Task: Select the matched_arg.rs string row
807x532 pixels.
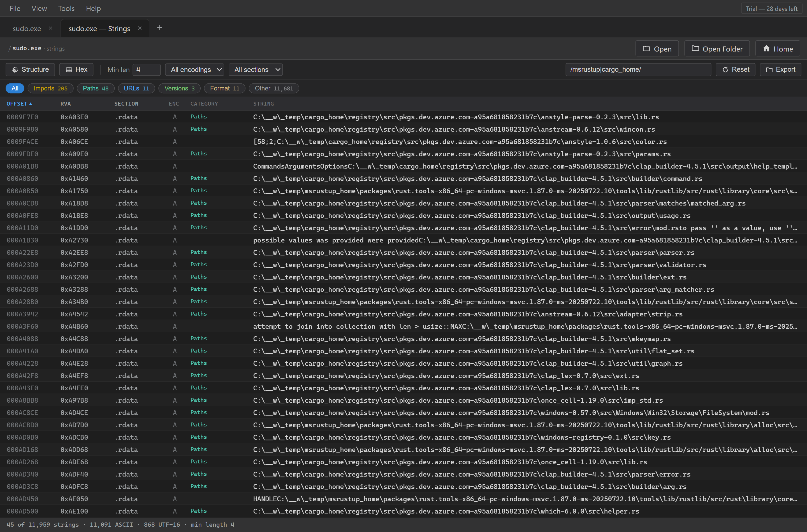Action: coord(403,203)
